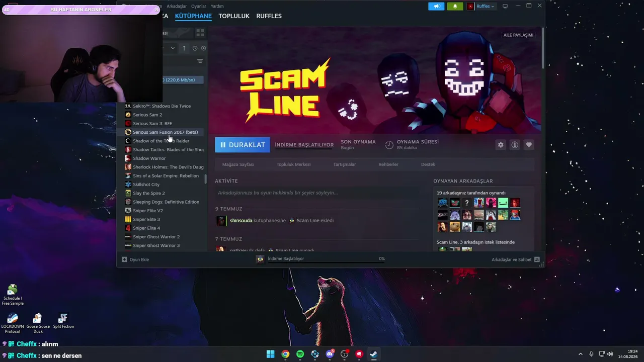644x362 pixels.
Task: Click the Sniper Elite 4 game icon
Action: tap(128, 228)
